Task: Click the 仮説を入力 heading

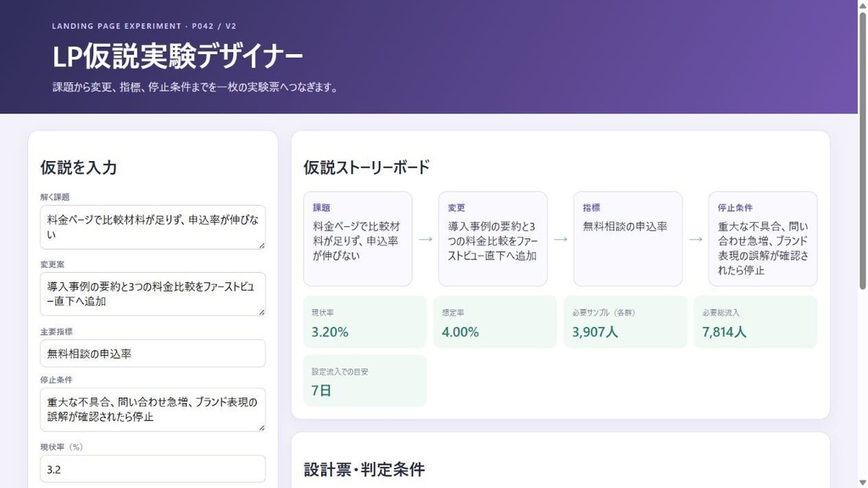Action: click(x=78, y=167)
